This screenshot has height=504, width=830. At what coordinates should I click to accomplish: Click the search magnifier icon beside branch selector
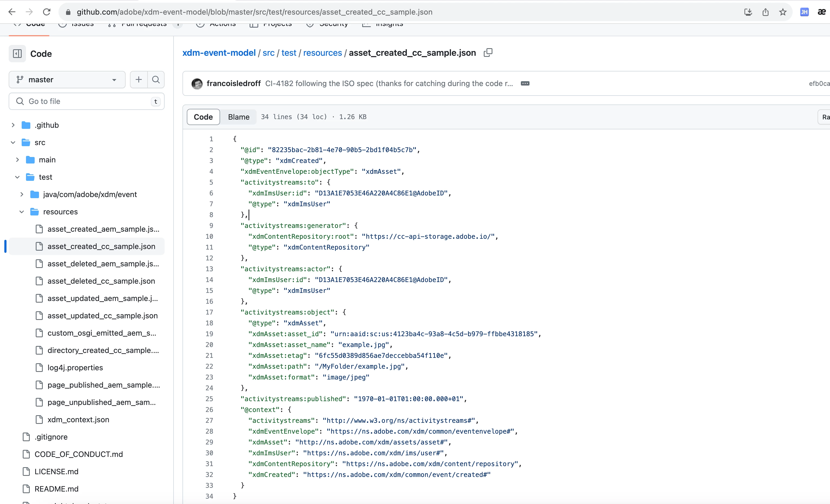point(156,80)
